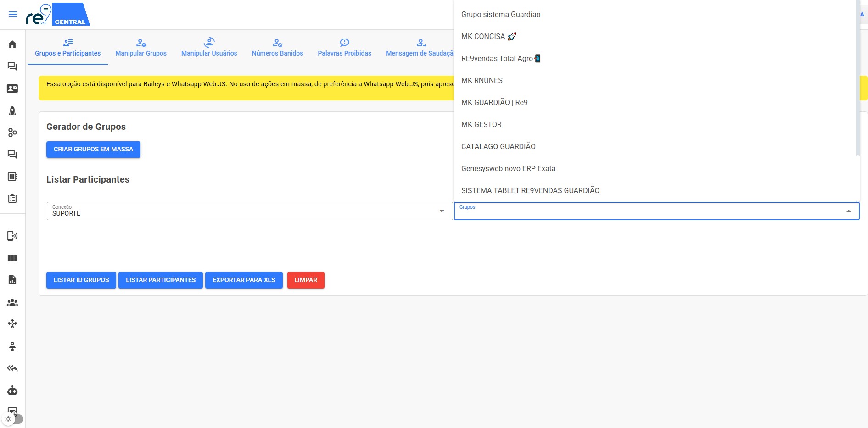868x428 pixels.
Task: Open the chat bubbles icon below Home
Action: click(12, 67)
